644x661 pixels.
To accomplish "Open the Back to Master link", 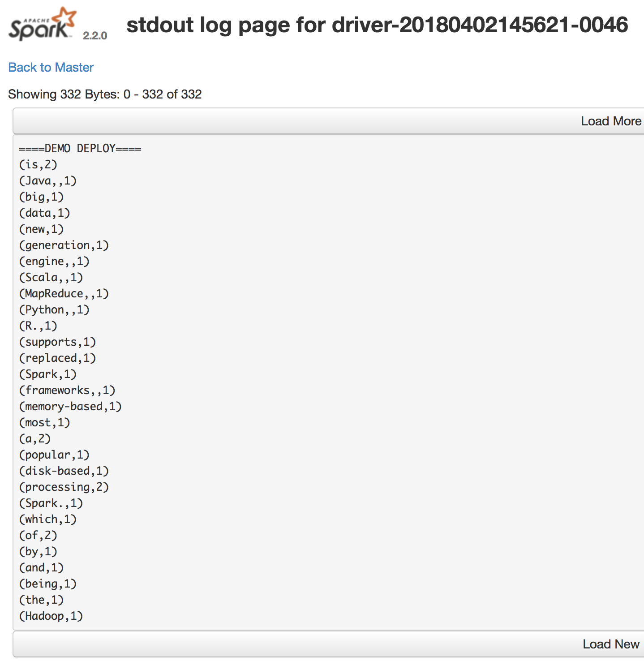I will pos(51,67).
